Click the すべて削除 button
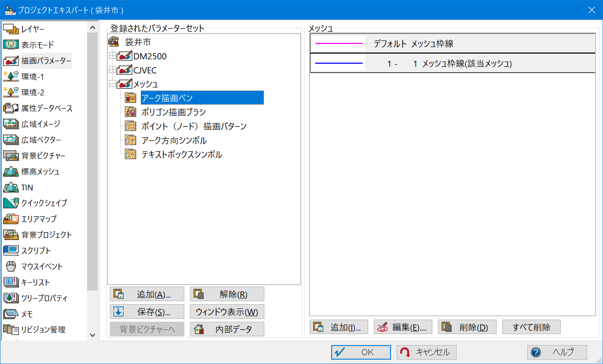The width and height of the screenshot is (603, 364). [x=531, y=327]
